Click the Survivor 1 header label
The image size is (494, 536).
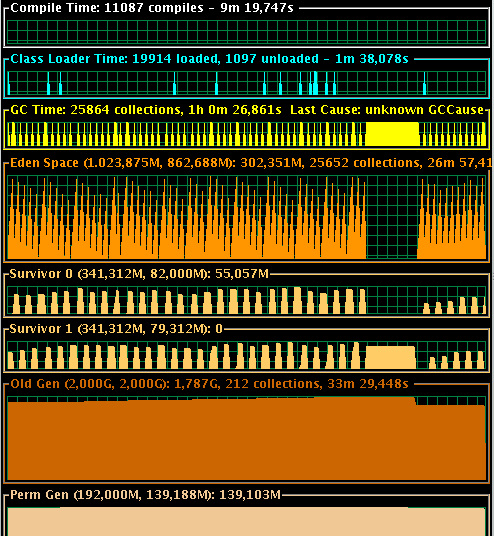coord(116,329)
